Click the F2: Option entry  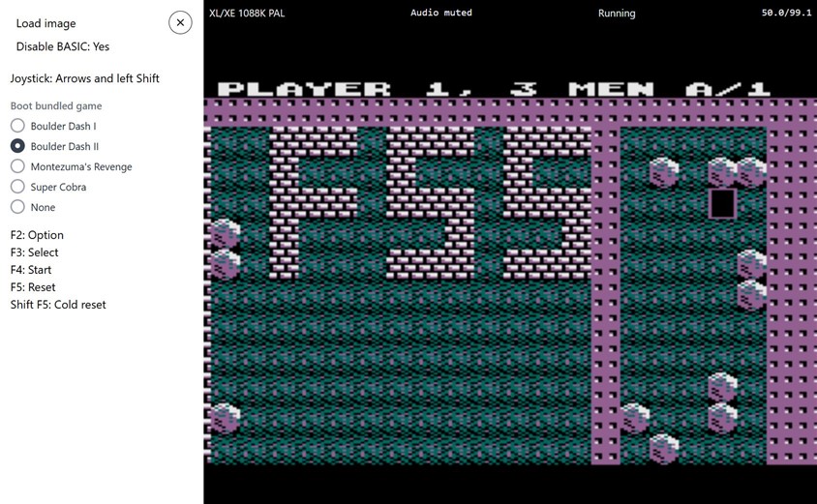coord(37,235)
